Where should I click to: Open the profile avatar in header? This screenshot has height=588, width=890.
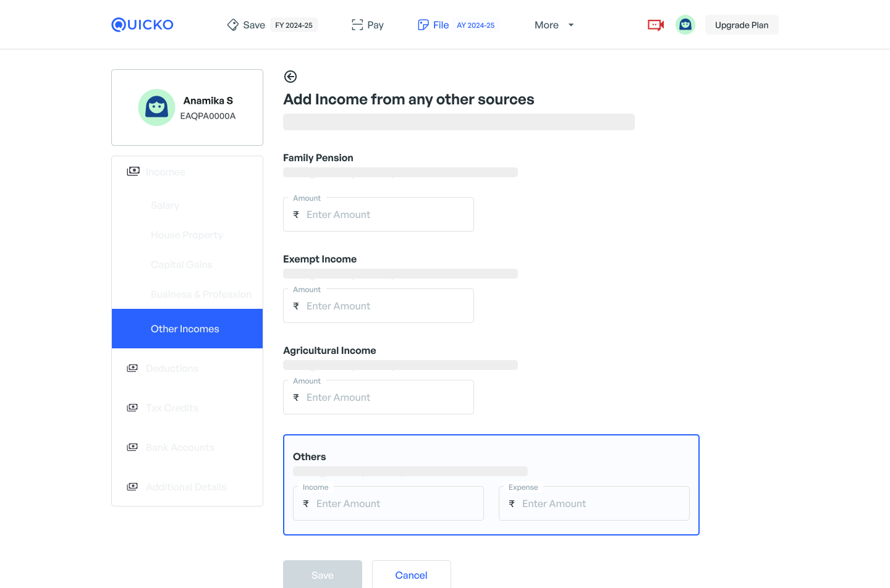(685, 25)
